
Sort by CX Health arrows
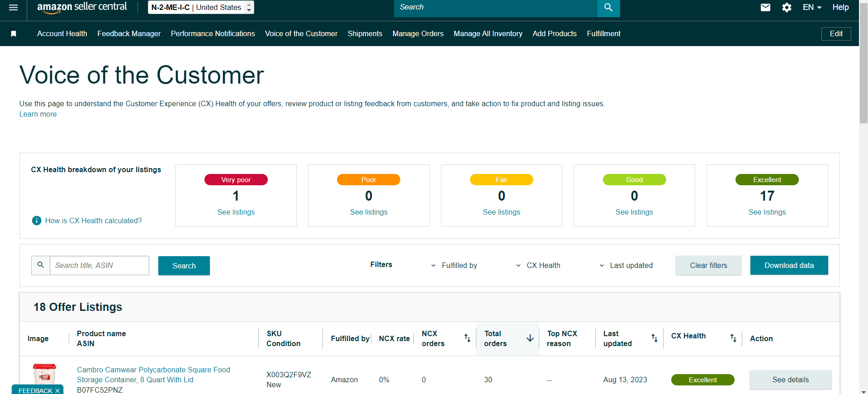[733, 338]
